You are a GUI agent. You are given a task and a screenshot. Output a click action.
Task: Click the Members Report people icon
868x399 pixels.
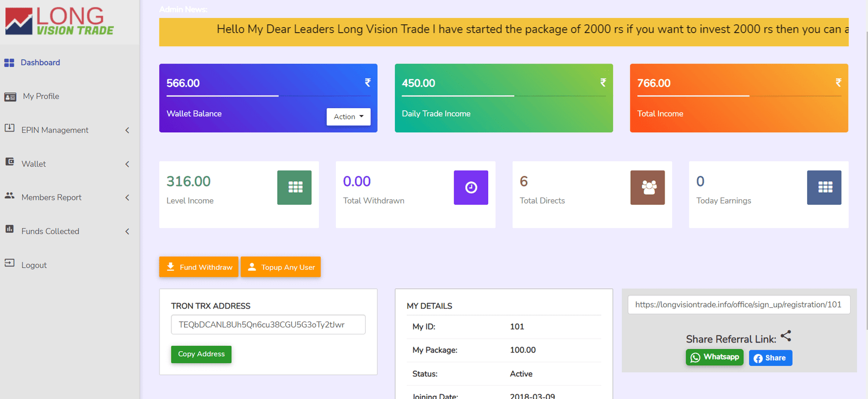(x=9, y=195)
